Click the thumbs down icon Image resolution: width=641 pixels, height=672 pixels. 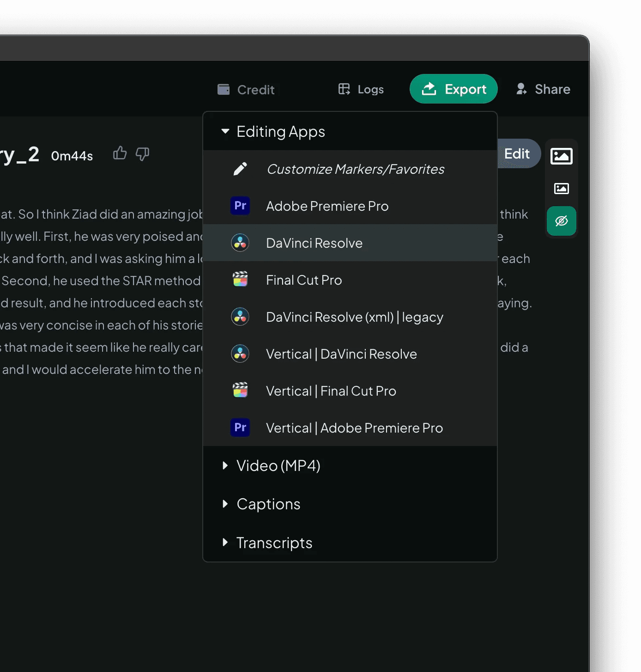click(x=142, y=154)
